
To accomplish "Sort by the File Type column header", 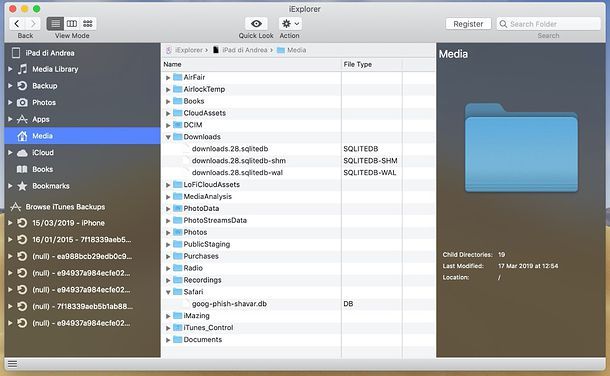I will click(x=372, y=65).
